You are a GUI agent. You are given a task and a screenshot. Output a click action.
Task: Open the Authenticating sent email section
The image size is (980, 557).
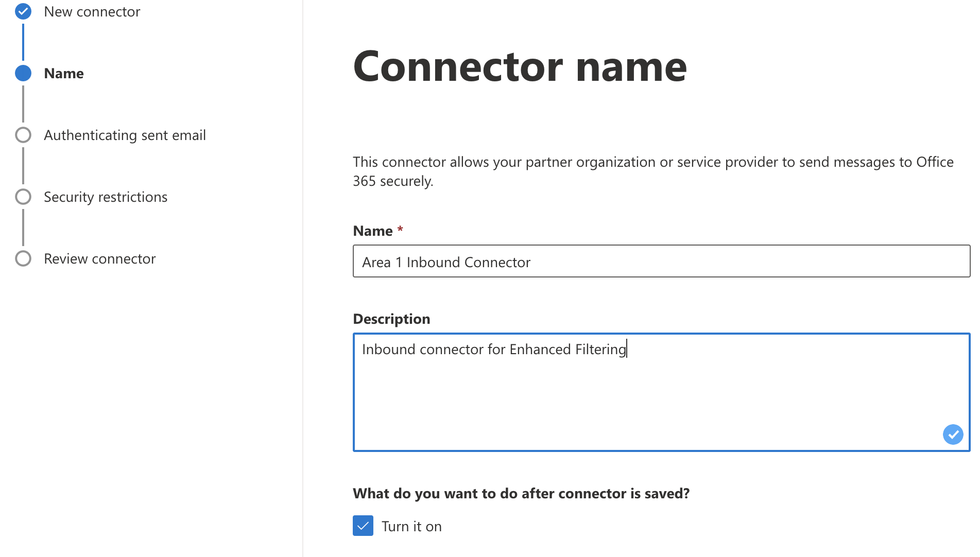pyautogui.click(x=125, y=135)
